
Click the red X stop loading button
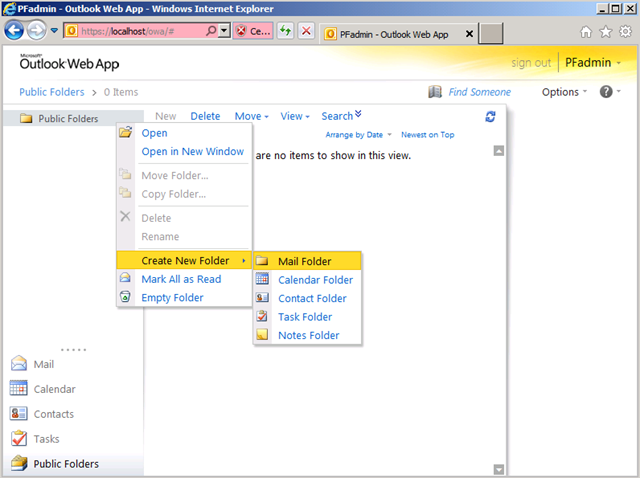coord(306,31)
